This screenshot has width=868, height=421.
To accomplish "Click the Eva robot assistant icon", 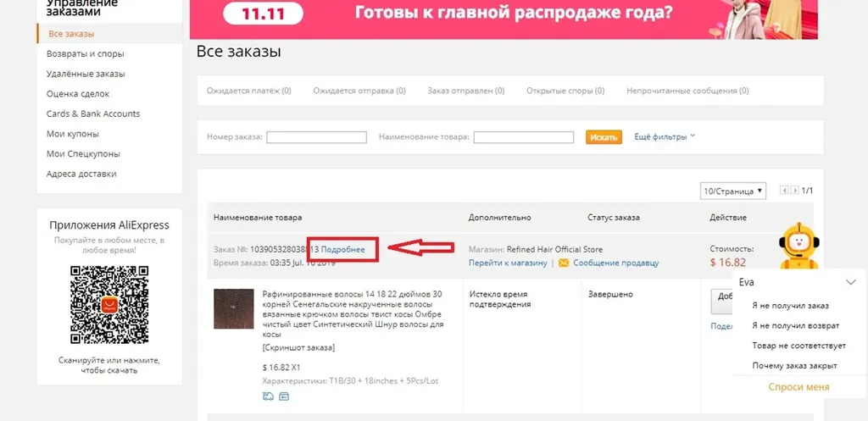I will point(798,247).
